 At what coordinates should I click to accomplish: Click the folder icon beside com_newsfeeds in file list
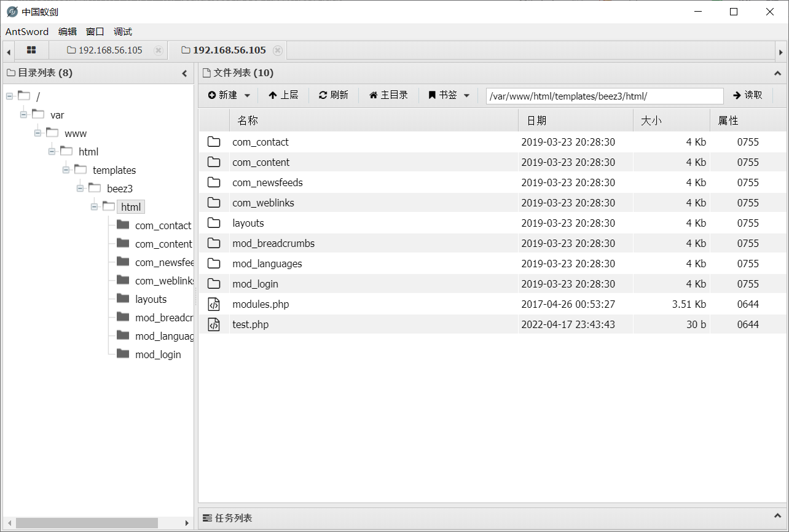tap(214, 182)
